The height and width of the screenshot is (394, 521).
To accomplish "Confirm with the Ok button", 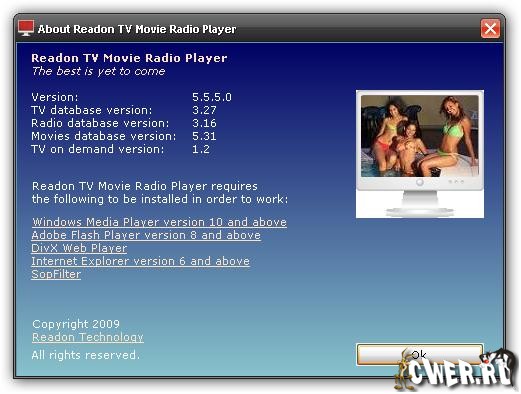I will click(420, 355).
